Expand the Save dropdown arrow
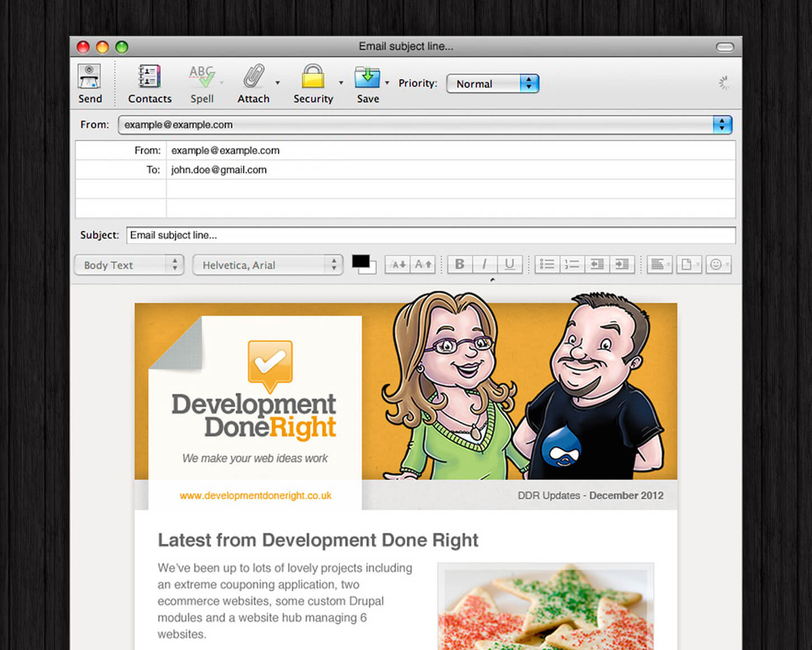Viewport: 812px width, 650px height. pyautogui.click(x=387, y=83)
